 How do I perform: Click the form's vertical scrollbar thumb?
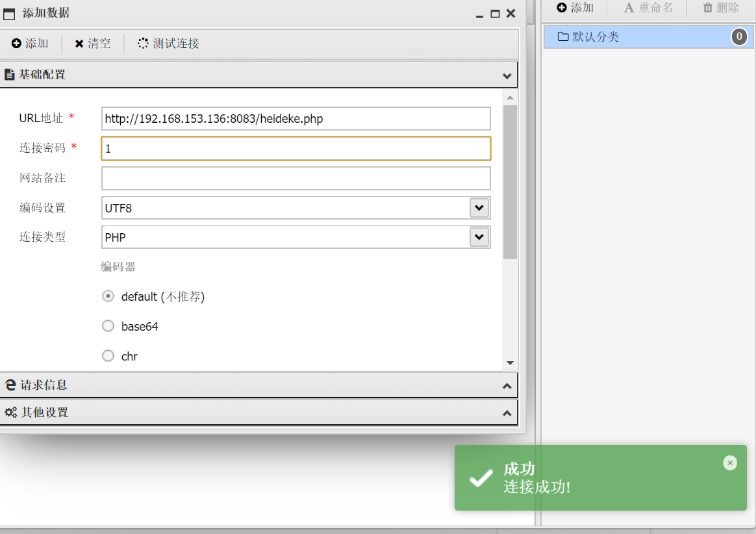point(510,183)
